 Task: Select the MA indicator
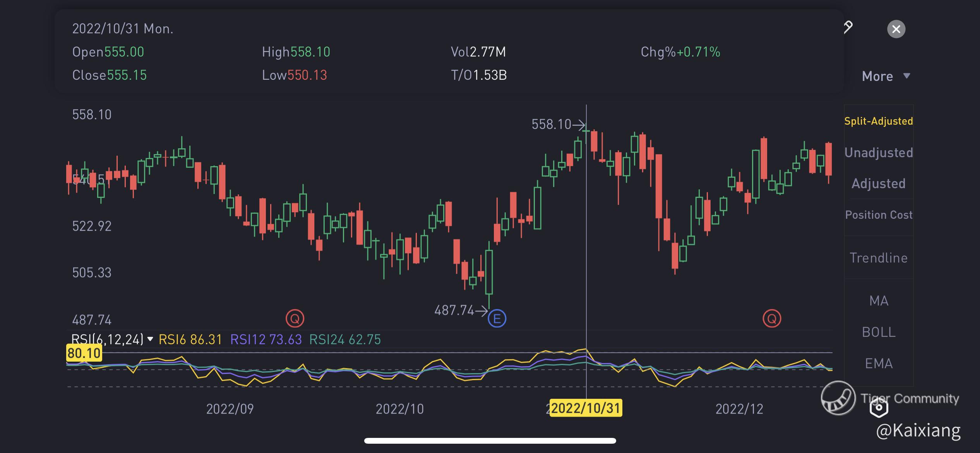879,301
